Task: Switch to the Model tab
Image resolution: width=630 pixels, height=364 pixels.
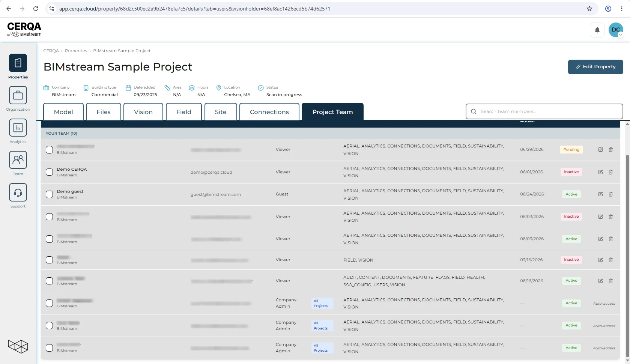Action: (x=63, y=112)
